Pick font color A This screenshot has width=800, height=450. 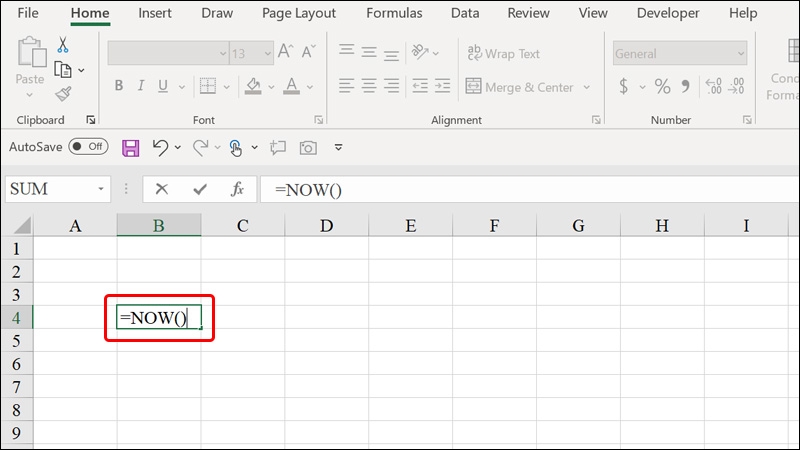pyautogui.click(x=291, y=86)
